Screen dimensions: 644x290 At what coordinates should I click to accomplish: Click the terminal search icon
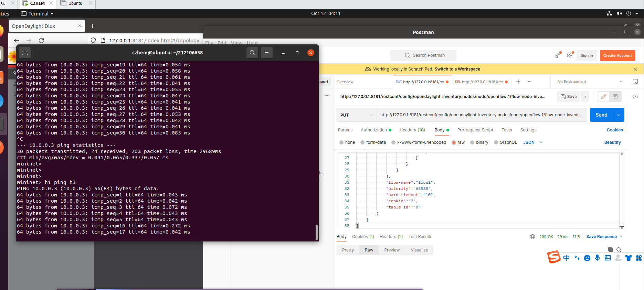click(x=252, y=53)
